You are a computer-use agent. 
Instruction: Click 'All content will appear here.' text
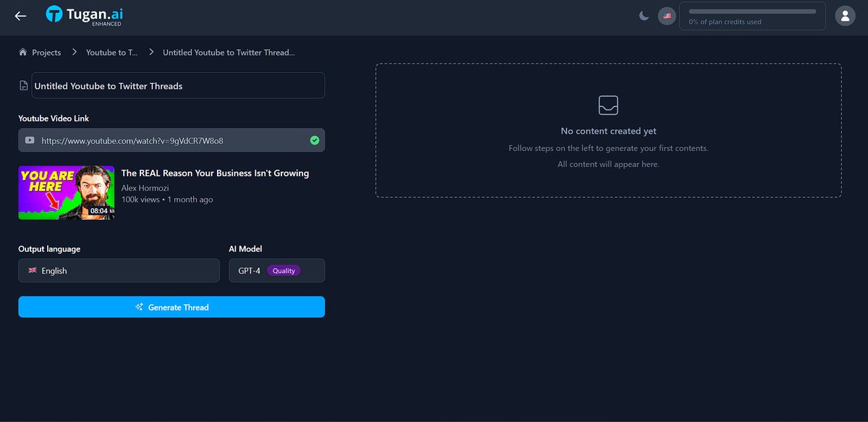point(608,164)
